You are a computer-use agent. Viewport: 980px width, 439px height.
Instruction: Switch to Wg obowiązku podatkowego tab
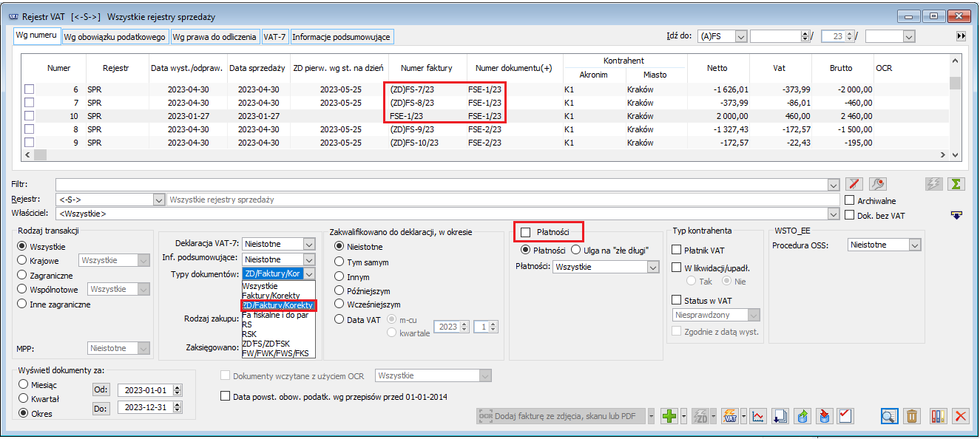click(x=115, y=36)
